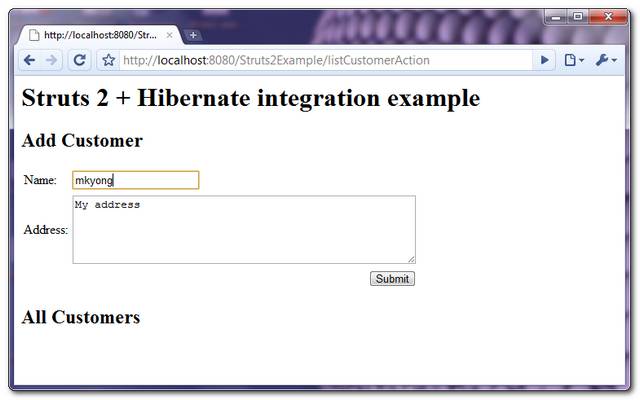This screenshot has width=640, height=400.
Task: Grab the Address textarea resize handle
Action: 411,259
